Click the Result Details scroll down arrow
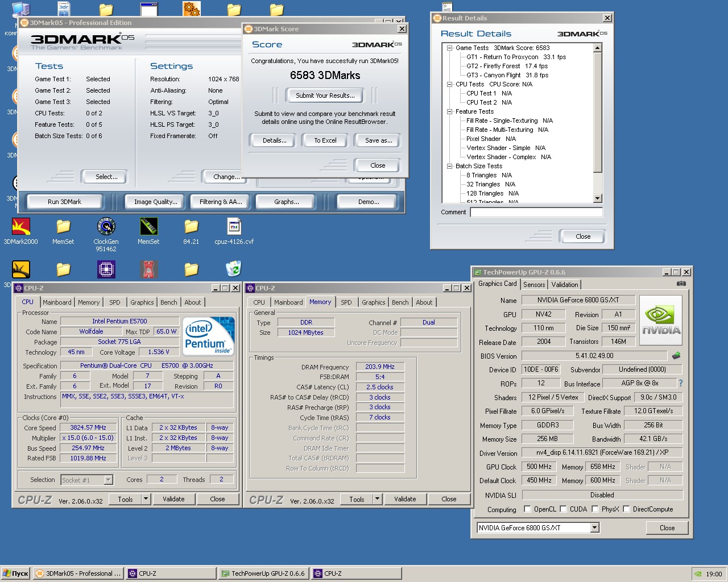This screenshot has height=582, width=728. [597, 198]
